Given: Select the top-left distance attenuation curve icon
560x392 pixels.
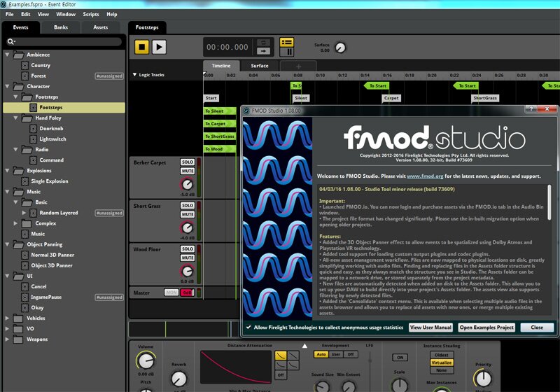Looking at the screenshot, I should 281,355.
